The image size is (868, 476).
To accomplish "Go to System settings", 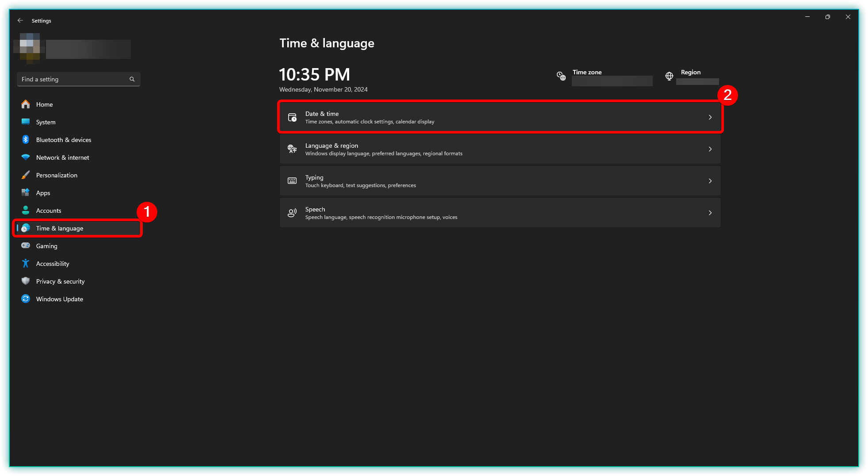I will point(78,122).
